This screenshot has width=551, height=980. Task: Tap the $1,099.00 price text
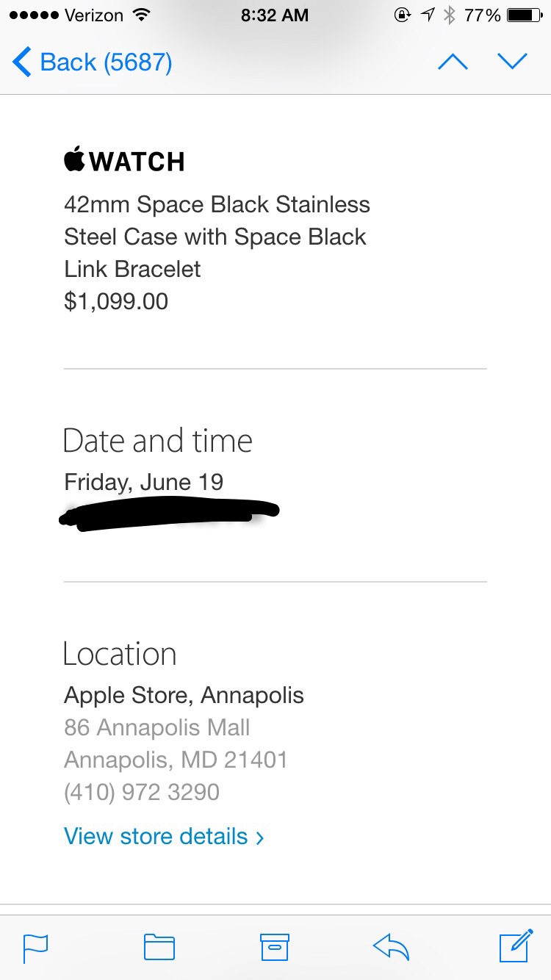(x=116, y=301)
